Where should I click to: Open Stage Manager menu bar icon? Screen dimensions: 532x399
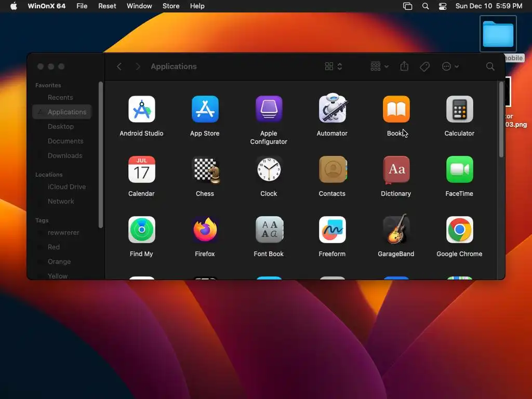[407, 6]
